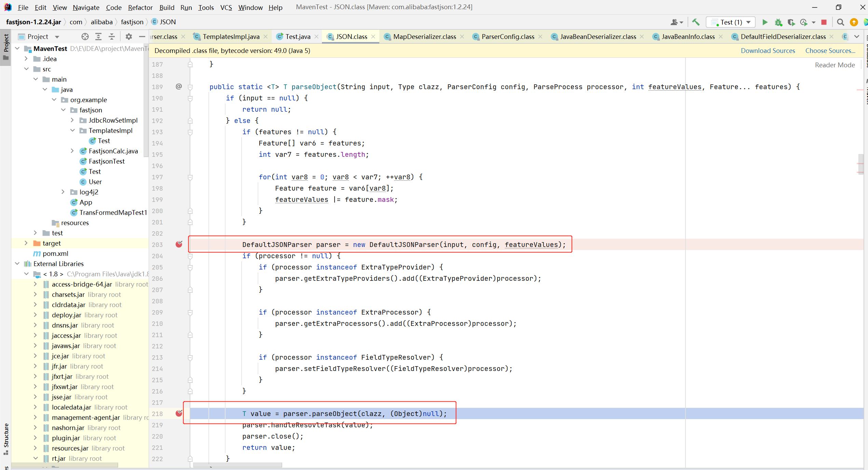Viewport: 868px width, 470px height.
Task: Click the red Stop button
Action: click(x=824, y=22)
